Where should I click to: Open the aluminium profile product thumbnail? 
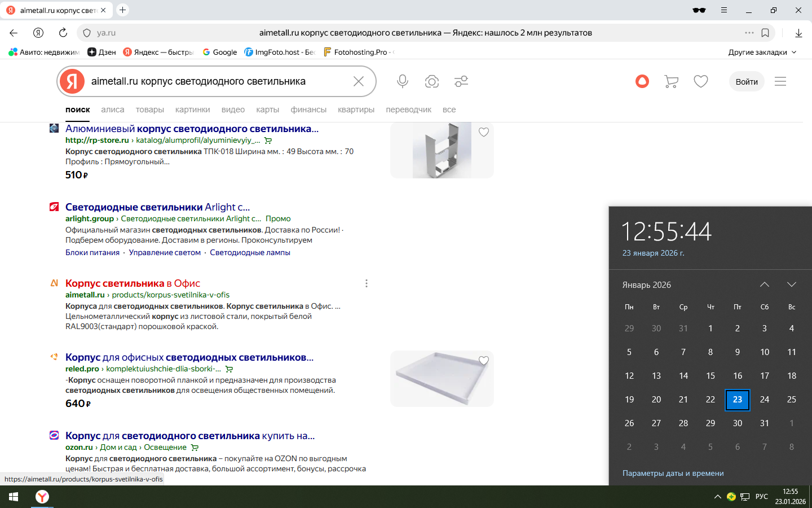coord(442,150)
